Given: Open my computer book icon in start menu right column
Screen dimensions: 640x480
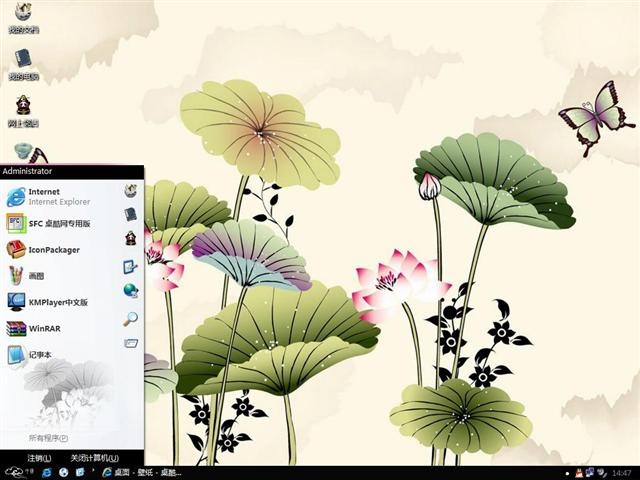Looking at the screenshot, I should 131,214.
